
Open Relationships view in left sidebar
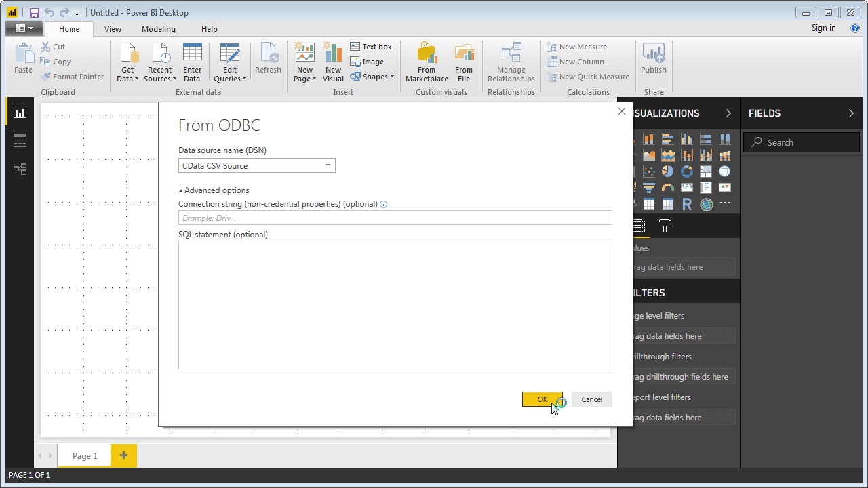(x=20, y=169)
